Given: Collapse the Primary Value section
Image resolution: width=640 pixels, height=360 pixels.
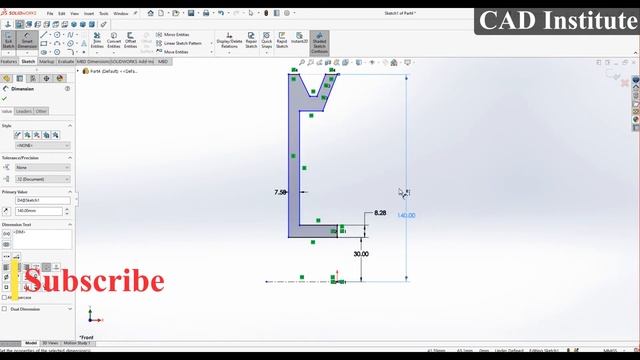Looking at the screenshot, I should click(x=70, y=192).
